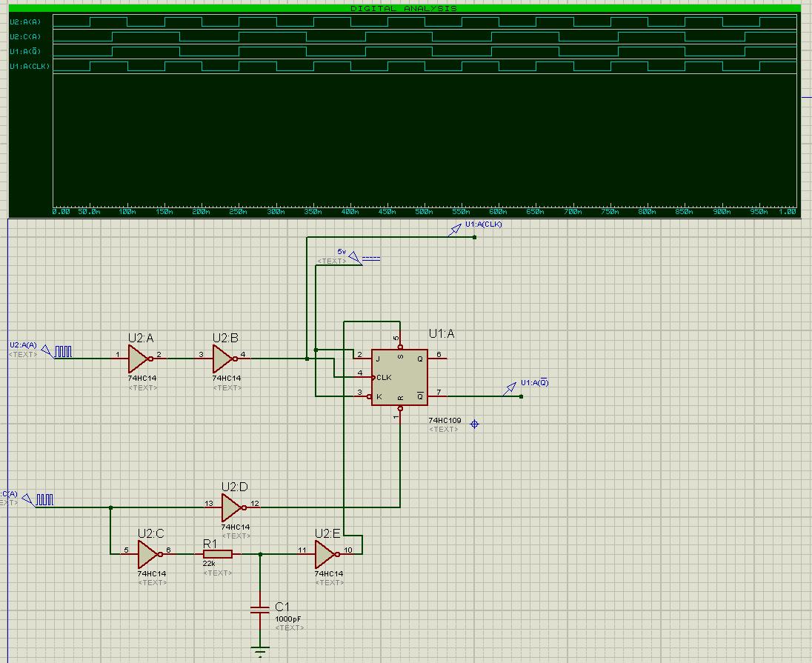The height and width of the screenshot is (663, 812).
Task: Click the U2:D inverter gate
Action: pos(232,507)
